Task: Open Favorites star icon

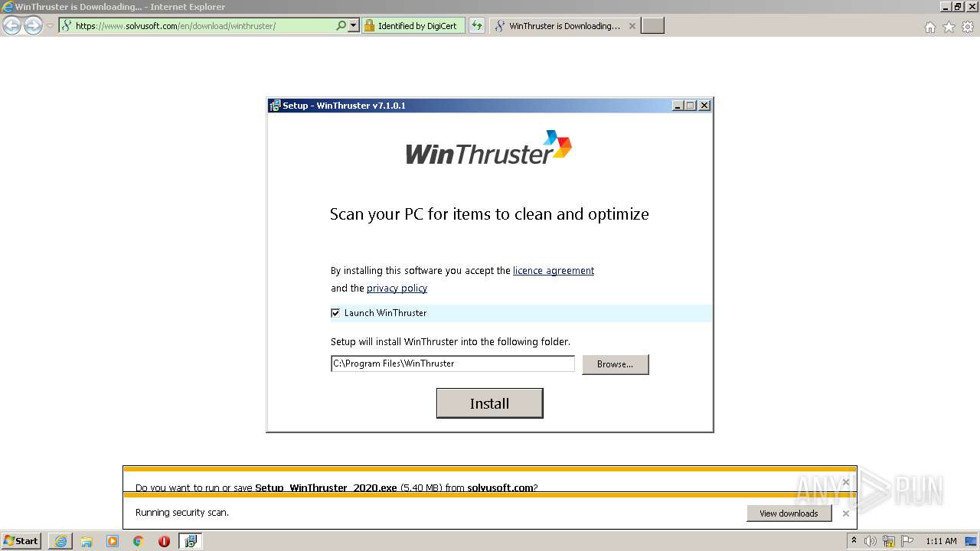Action: point(949,27)
